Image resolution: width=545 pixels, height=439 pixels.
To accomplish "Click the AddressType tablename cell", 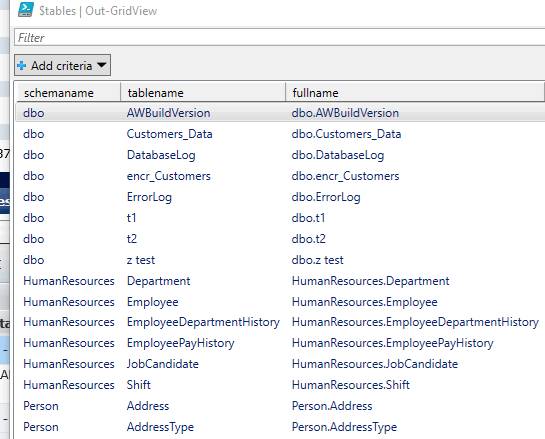I will [x=160, y=427].
